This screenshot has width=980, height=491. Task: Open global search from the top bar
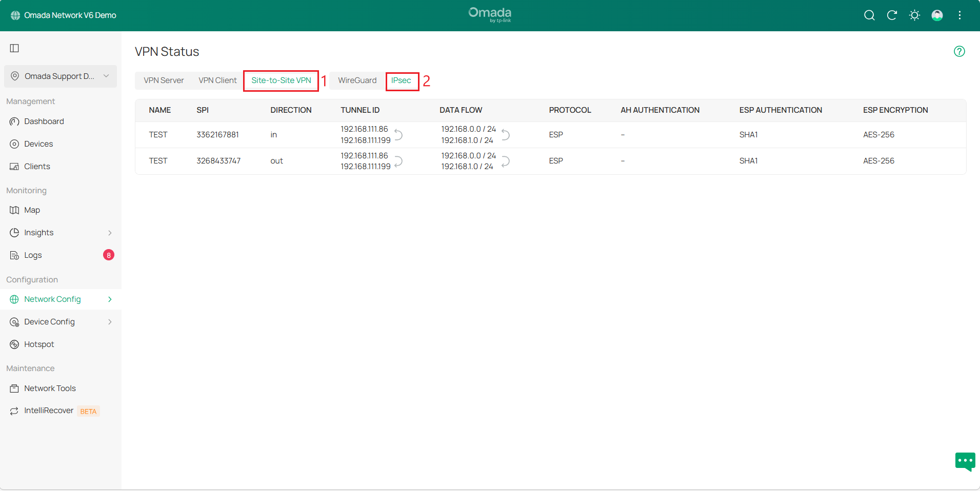point(869,15)
